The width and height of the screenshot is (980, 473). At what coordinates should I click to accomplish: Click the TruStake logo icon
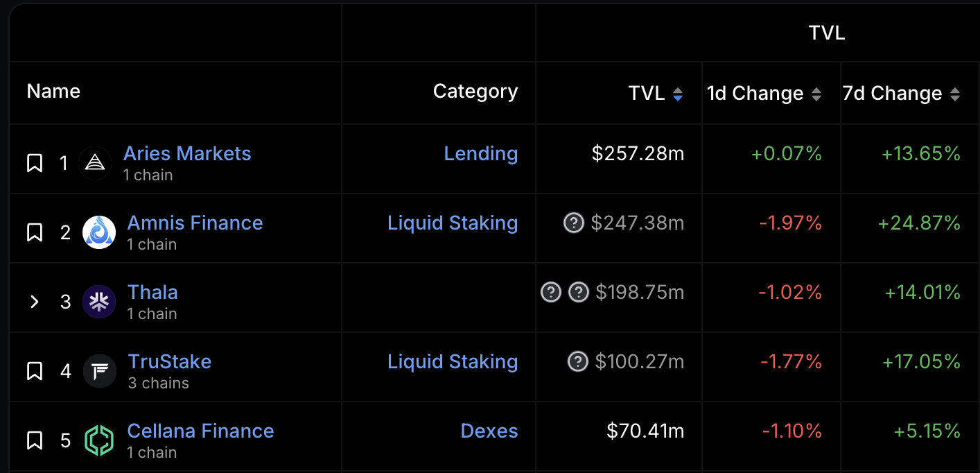pos(100,371)
